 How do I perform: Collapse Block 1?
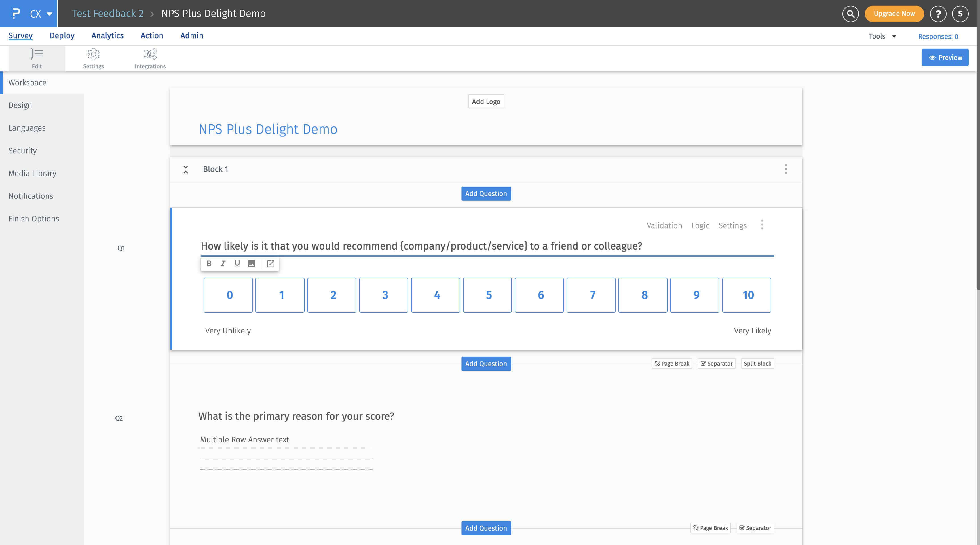pyautogui.click(x=186, y=169)
